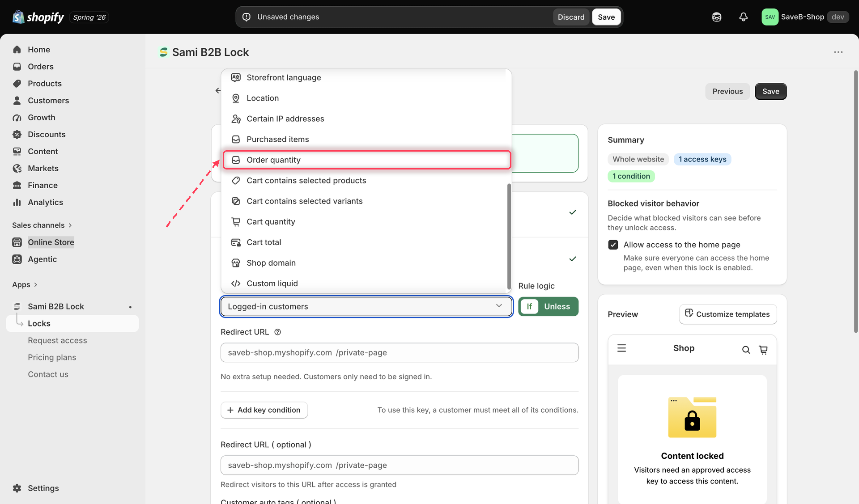Click the 1 access keys summary badge
Image resolution: width=859 pixels, height=504 pixels.
click(702, 159)
